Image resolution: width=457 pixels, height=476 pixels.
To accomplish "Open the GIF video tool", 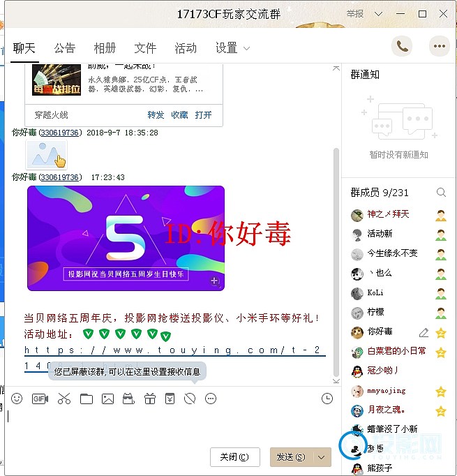I will (40, 399).
